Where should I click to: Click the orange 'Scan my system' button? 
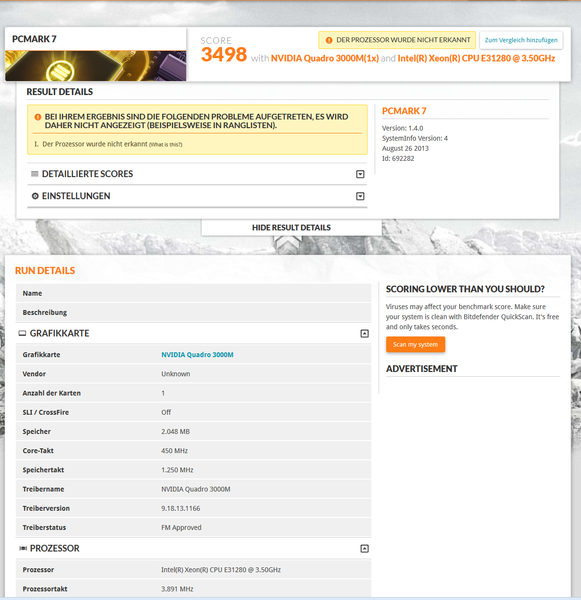click(x=415, y=344)
